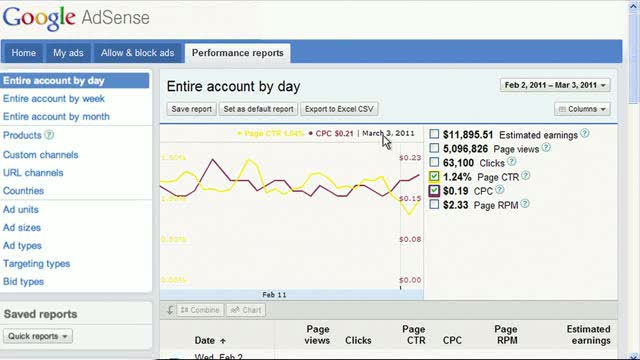Switch to My ads tab

click(x=68, y=53)
